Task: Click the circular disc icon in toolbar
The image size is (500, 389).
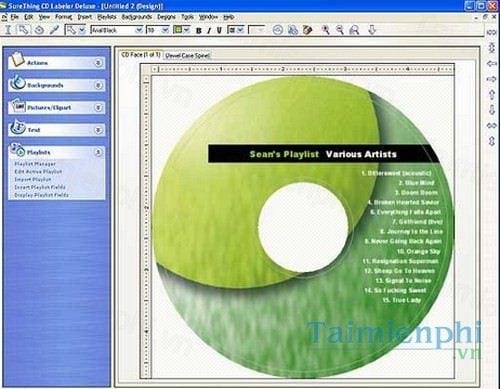Action: coord(278,30)
